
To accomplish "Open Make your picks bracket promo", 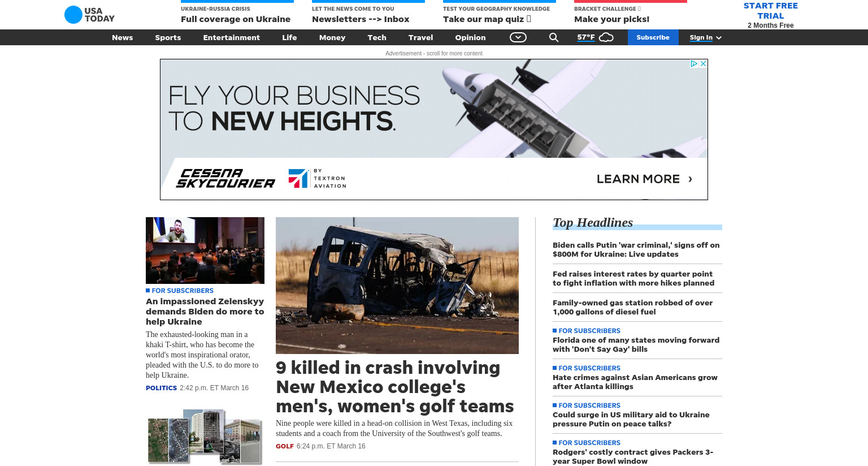I will 612,19.
